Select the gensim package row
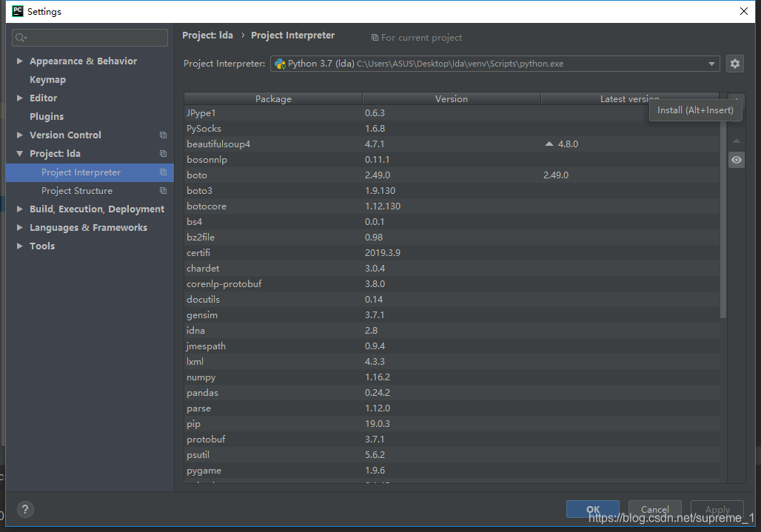Screen dimensions: 761x532 point(452,314)
